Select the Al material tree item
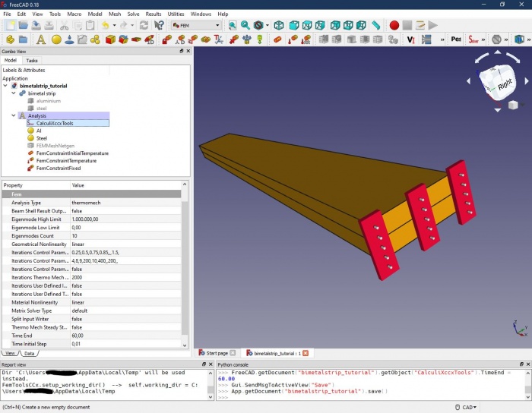The width and height of the screenshot is (532, 413). coord(39,131)
